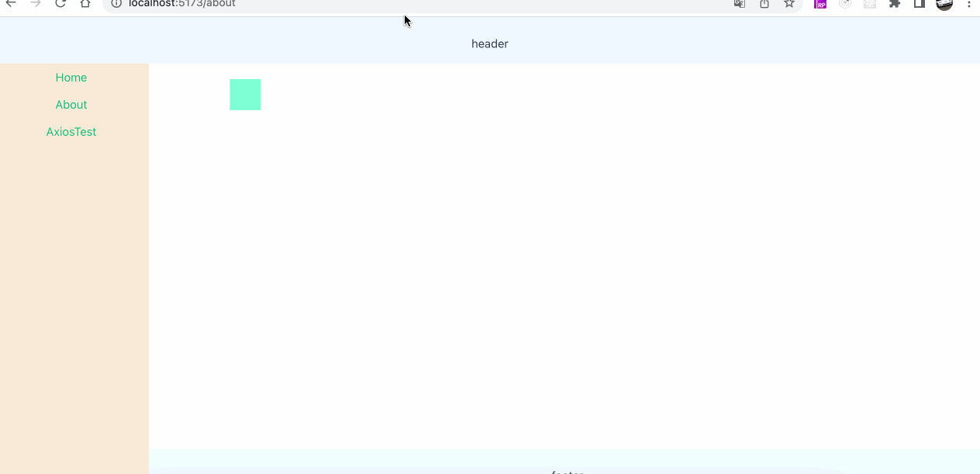This screenshot has width=980, height=474.
Task: Click the aquamarine square box
Action: pos(245,95)
